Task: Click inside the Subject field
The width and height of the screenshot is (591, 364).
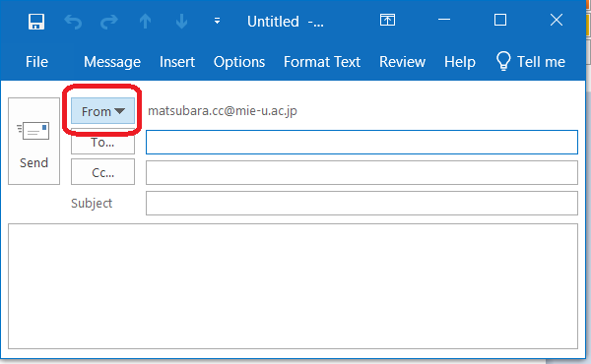Action: 361,204
